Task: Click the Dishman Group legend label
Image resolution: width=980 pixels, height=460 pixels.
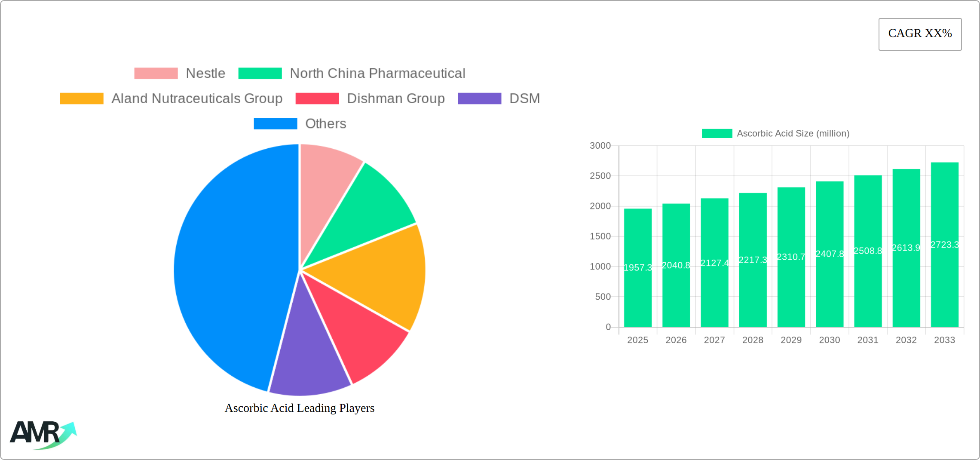Action: click(396, 98)
